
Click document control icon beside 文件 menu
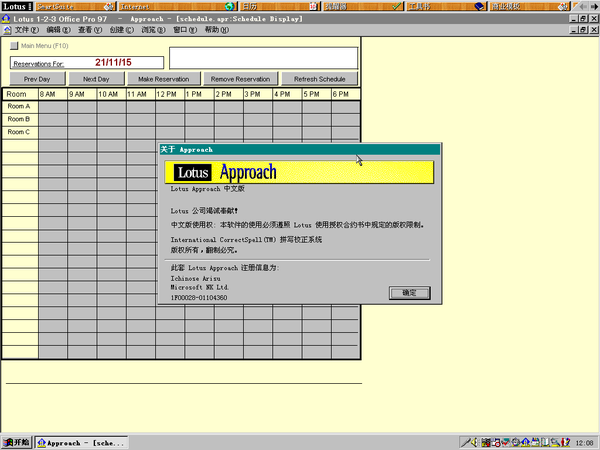click(7, 30)
